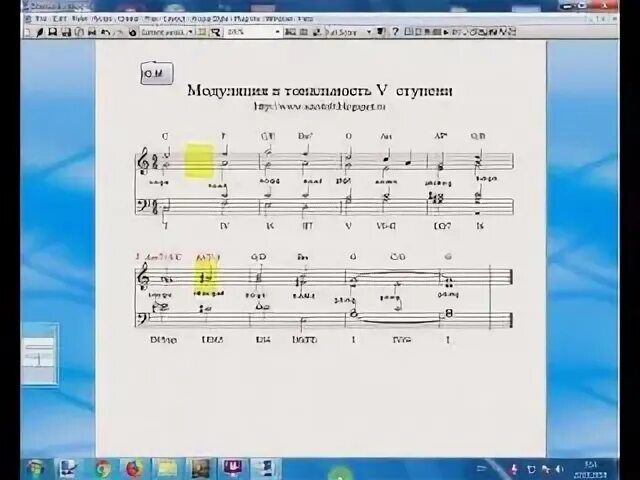Screen dimensions: 640x480
Task: Select the yellow highlighted rest in first system
Action: (x=199, y=161)
